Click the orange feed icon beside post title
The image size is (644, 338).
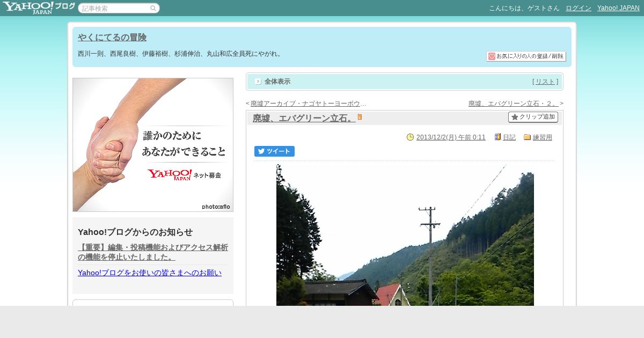tap(360, 117)
